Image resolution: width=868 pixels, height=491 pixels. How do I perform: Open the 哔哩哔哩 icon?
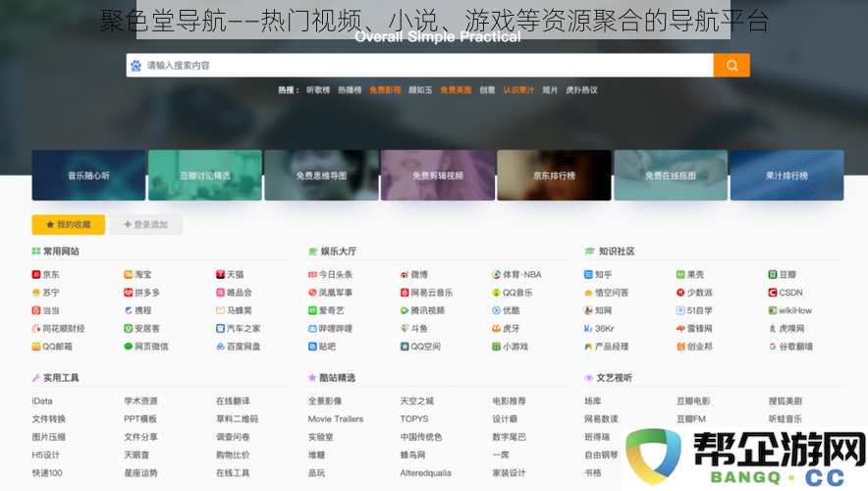coord(312,329)
